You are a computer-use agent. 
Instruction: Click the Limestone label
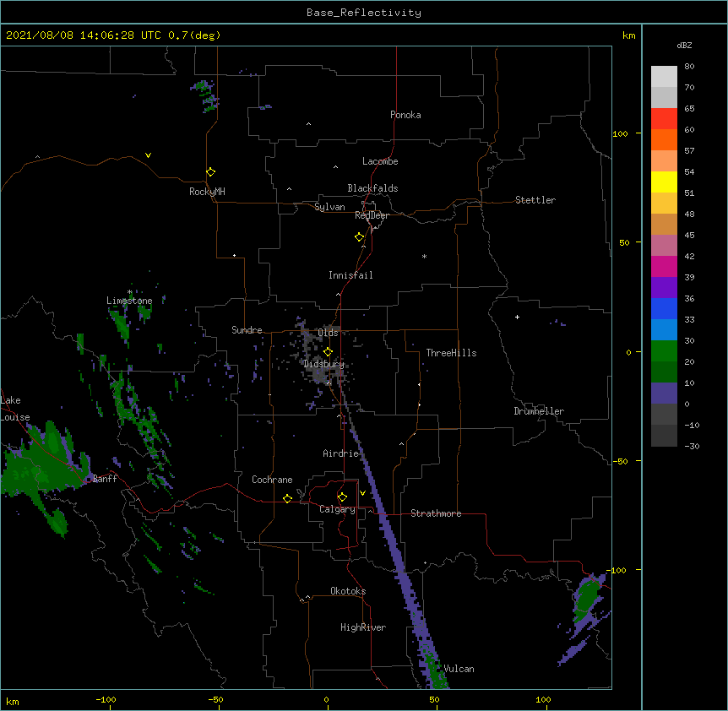[x=129, y=301]
